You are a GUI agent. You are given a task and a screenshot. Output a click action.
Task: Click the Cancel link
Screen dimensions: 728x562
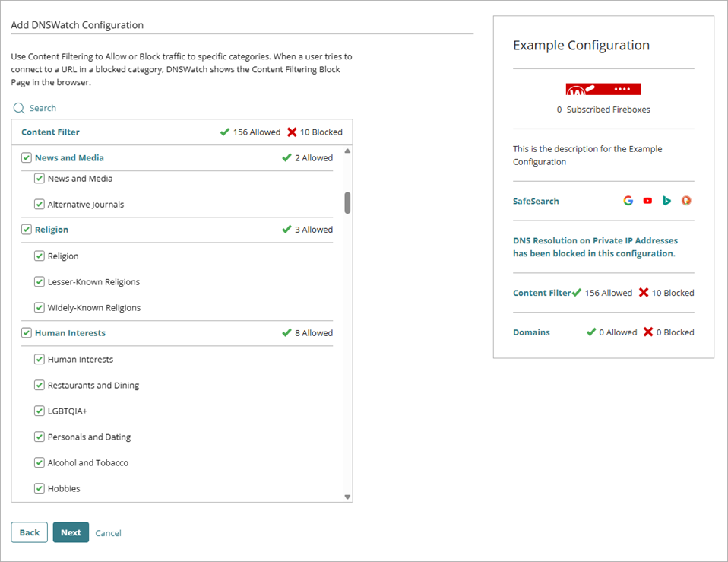pyautogui.click(x=108, y=533)
